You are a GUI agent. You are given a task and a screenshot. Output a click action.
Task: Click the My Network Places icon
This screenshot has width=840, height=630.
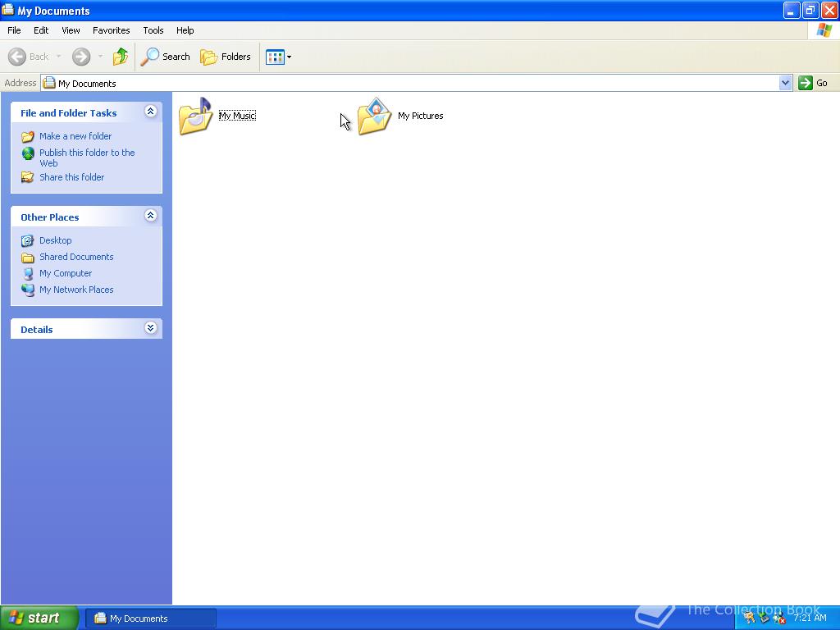tap(28, 290)
